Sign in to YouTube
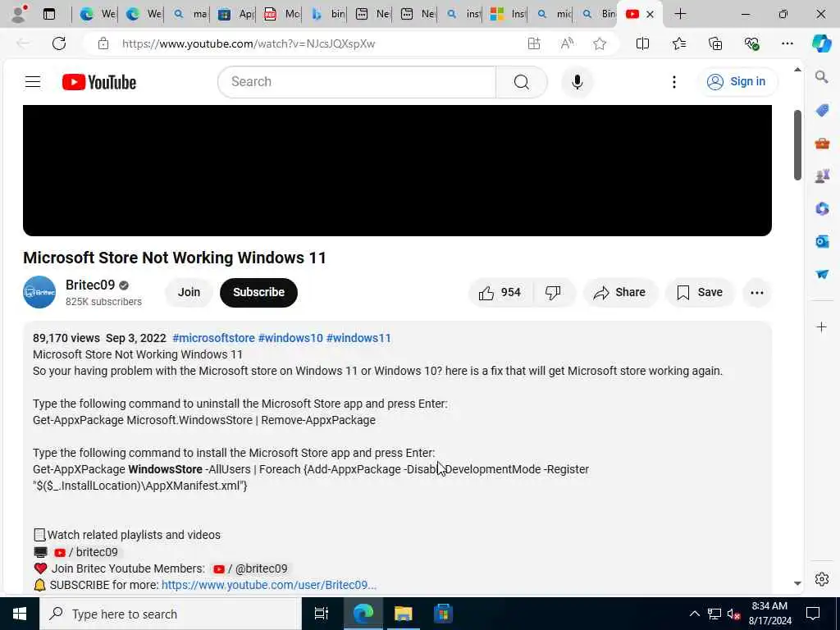The height and width of the screenshot is (630, 840). coord(737,81)
